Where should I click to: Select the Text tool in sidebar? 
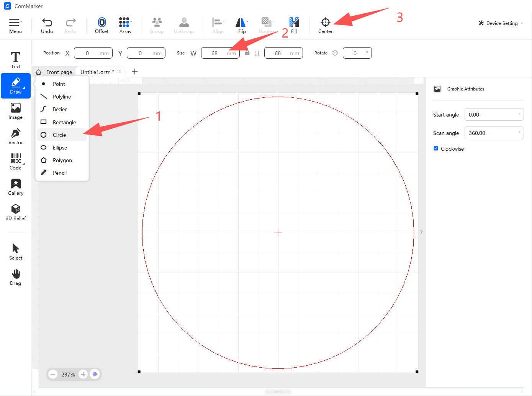pos(15,60)
